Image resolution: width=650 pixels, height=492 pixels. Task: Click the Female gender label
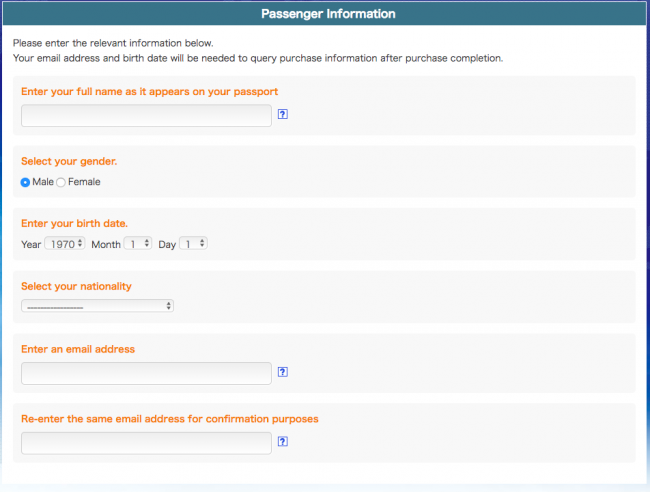(x=84, y=182)
